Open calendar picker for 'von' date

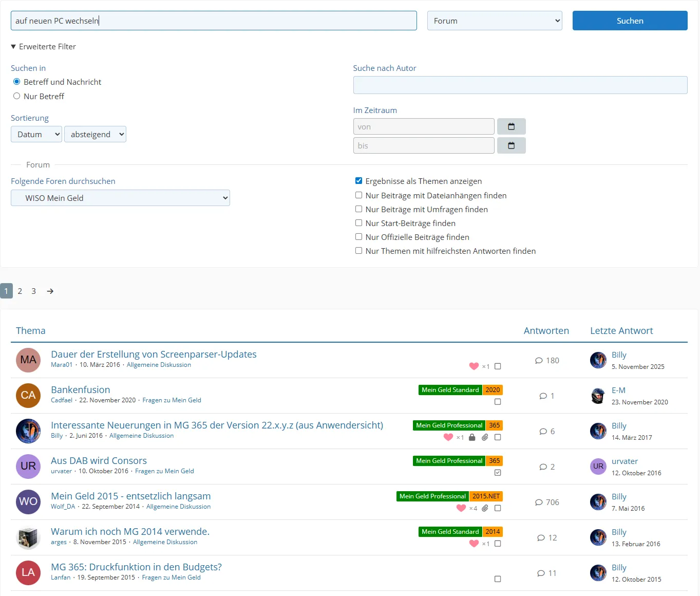pos(511,126)
